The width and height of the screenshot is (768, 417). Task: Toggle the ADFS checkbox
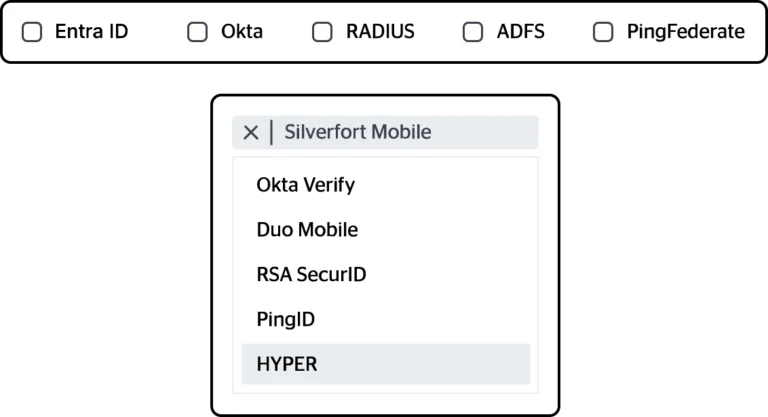point(473,32)
